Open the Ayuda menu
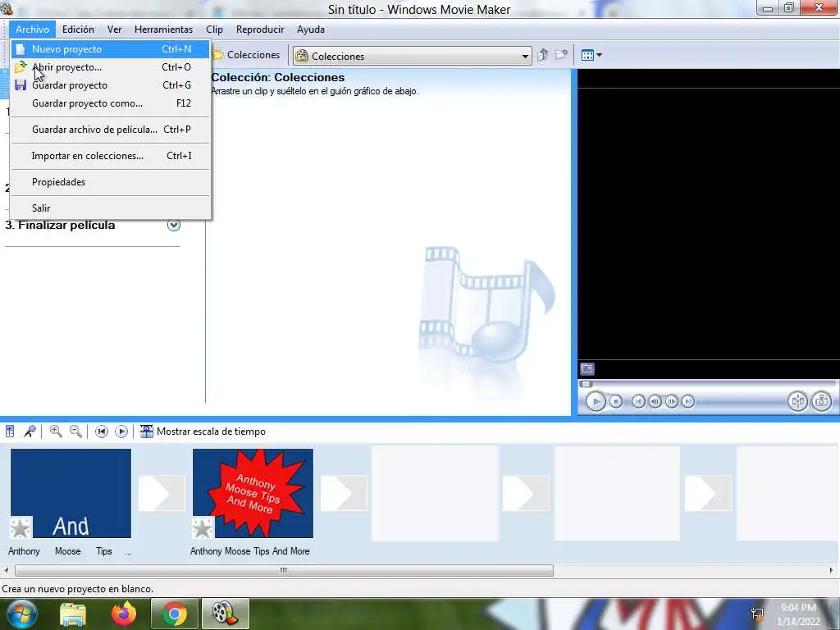 [x=311, y=30]
